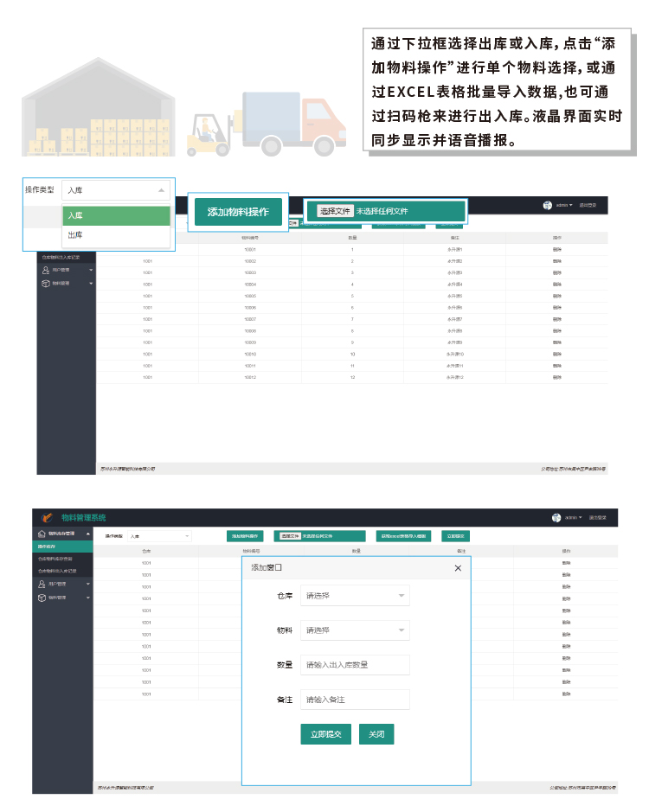Click the logo icon beside 物料管理系统 title
Screen dimensions: 649x812
click(47, 517)
